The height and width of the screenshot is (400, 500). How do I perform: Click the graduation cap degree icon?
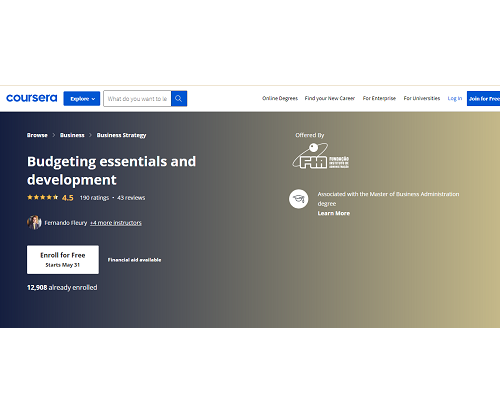[x=299, y=199]
